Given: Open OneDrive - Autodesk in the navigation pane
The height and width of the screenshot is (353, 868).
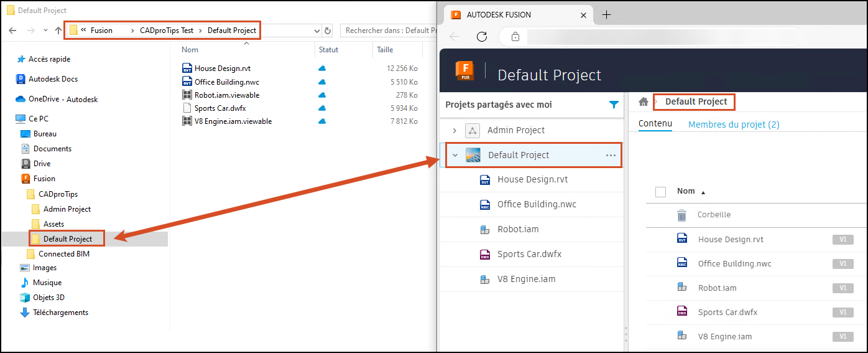Looking at the screenshot, I should [x=63, y=99].
